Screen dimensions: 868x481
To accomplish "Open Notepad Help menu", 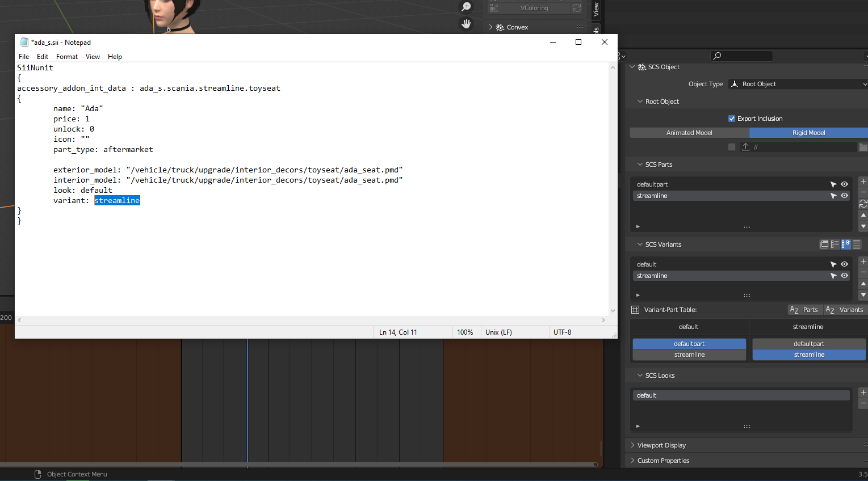I will pos(115,57).
